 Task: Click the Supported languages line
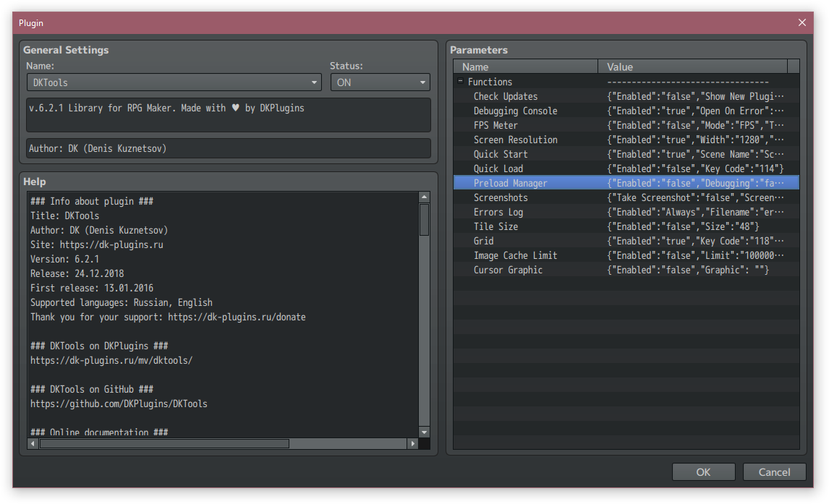[x=121, y=303]
